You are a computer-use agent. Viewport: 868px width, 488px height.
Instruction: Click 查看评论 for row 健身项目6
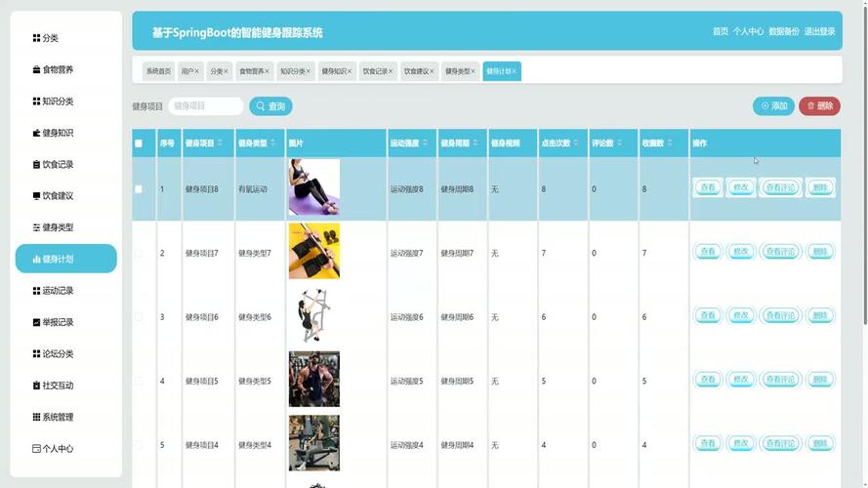(x=780, y=315)
